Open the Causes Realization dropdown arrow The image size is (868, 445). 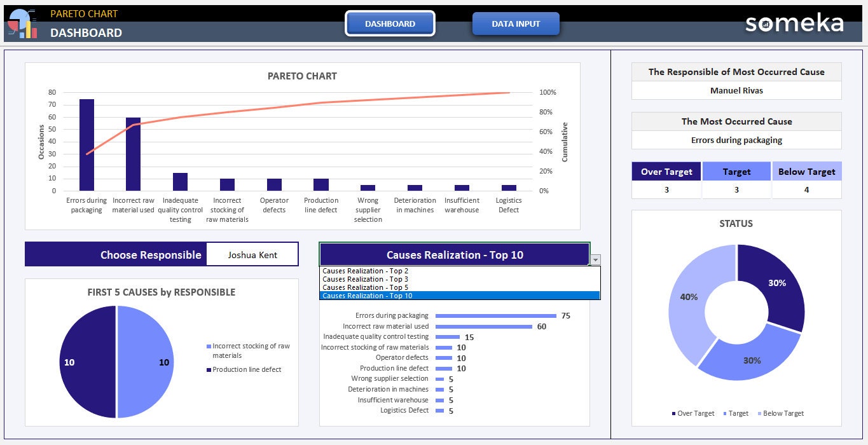point(595,259)
